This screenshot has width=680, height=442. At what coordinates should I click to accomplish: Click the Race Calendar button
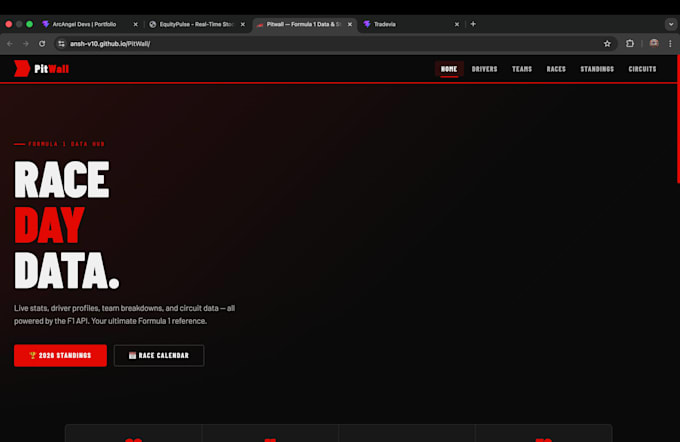pos(159,355)
